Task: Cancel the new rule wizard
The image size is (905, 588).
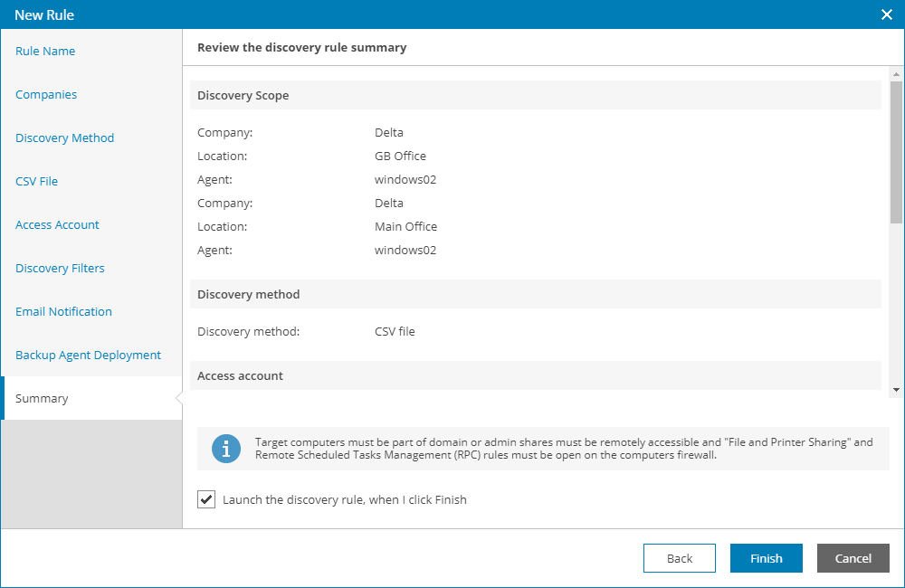Action: [x=853, y=558]
